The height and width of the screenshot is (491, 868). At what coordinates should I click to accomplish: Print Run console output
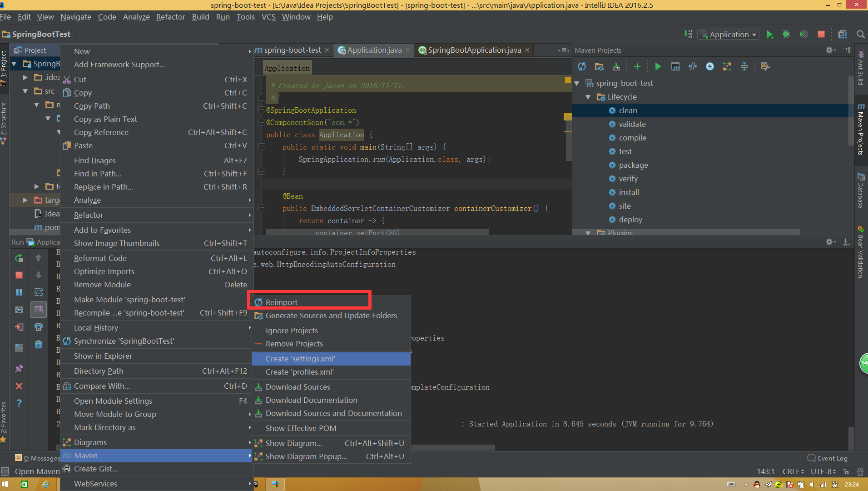[39, 327]
